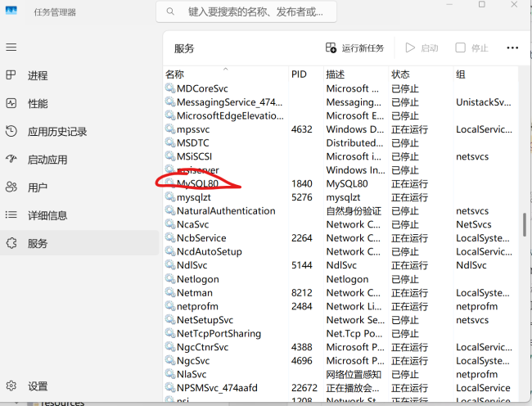This screenshot has height=406, width=532.
Task: Click the 用户 people icon
Action: [x=11, y=187]
